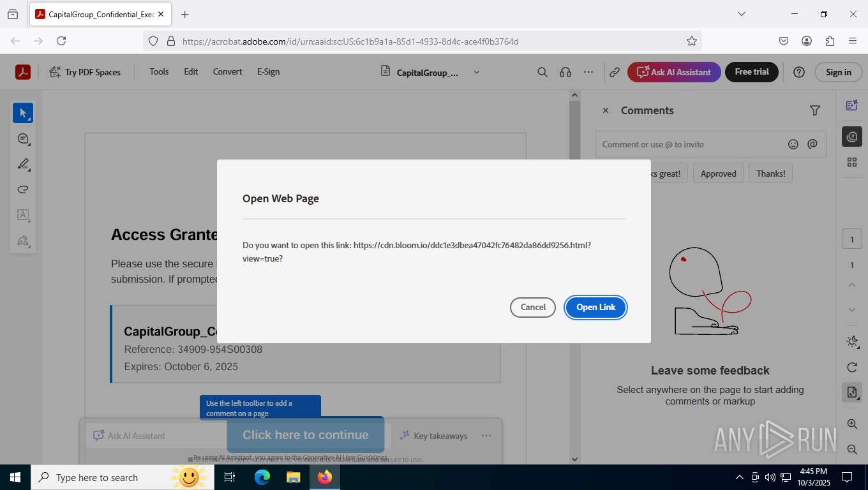The image size is (868, 490).
Task: Toggle dark mode display icon
Action: [851, 341]
